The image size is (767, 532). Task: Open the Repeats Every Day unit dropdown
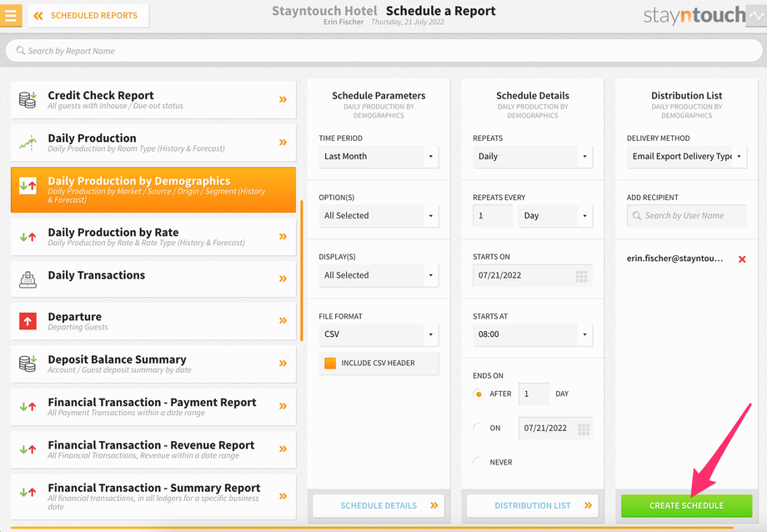click(556, 216)
